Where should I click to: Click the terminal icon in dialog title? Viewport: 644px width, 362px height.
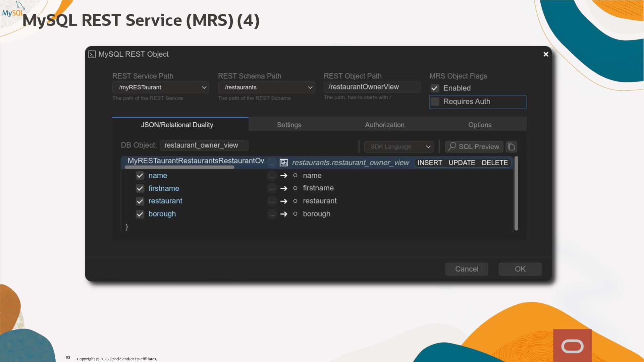point(92,54)
